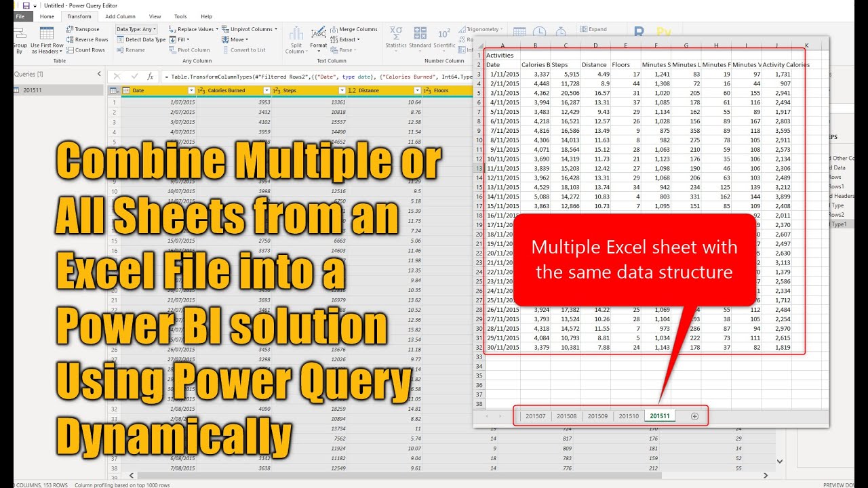Click the Scientific 10² icon

click(x=444, y=33)
